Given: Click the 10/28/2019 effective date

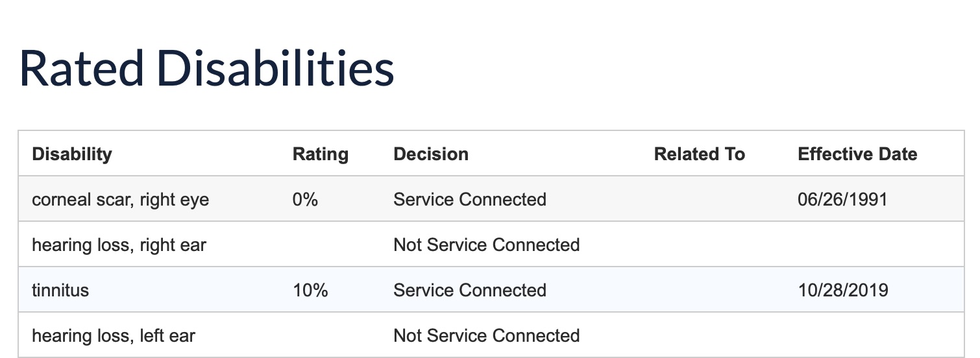Looking at the screenshot, I should [x=843, y=290].
